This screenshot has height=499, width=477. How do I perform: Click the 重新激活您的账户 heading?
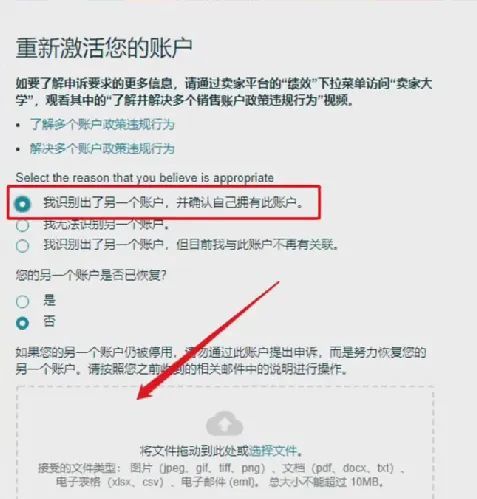point(104,49)
